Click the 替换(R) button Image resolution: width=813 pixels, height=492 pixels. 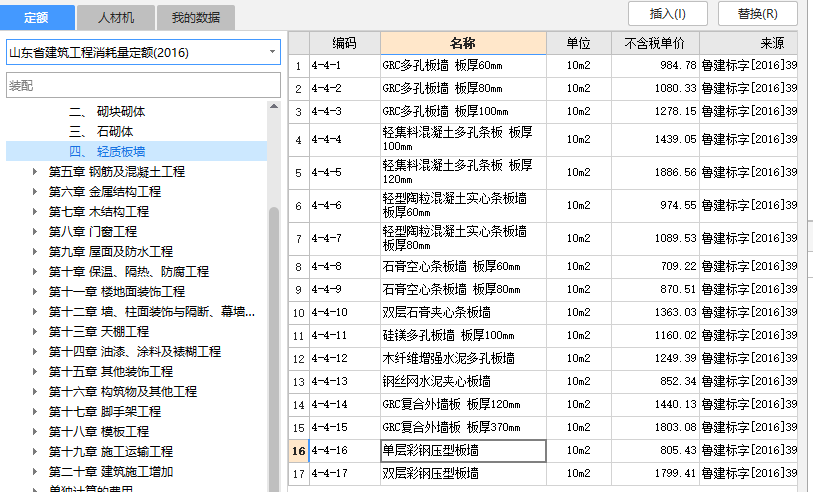coord(758,13)
